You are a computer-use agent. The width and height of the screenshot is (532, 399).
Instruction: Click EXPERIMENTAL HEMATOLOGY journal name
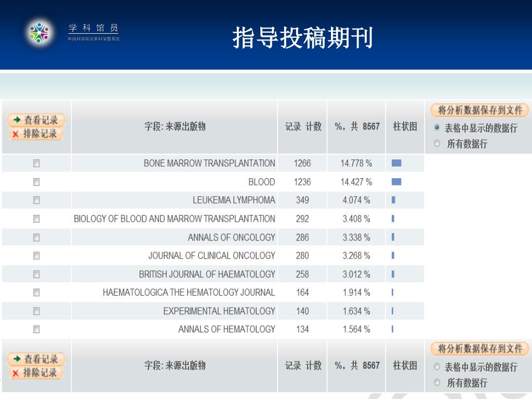(219, 311)
